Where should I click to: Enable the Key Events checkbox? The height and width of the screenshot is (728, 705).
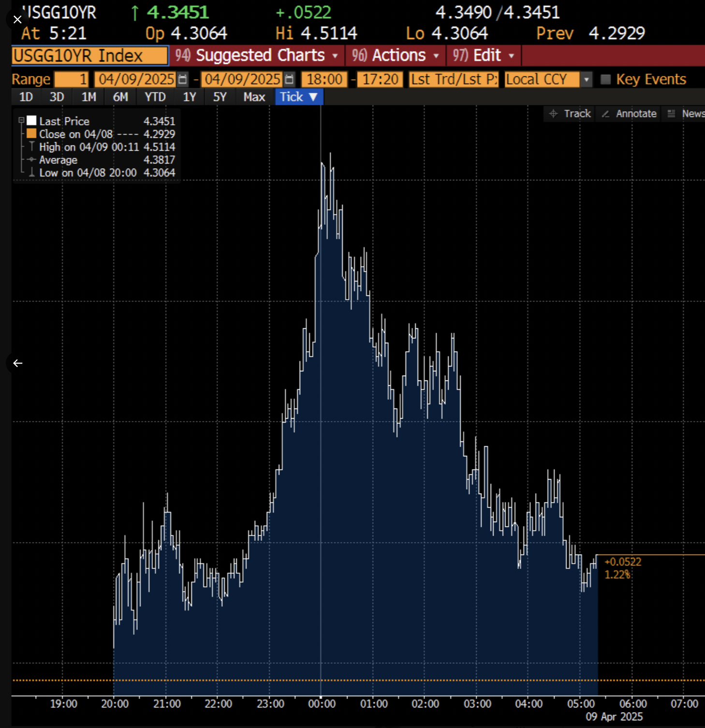point(605,79)
